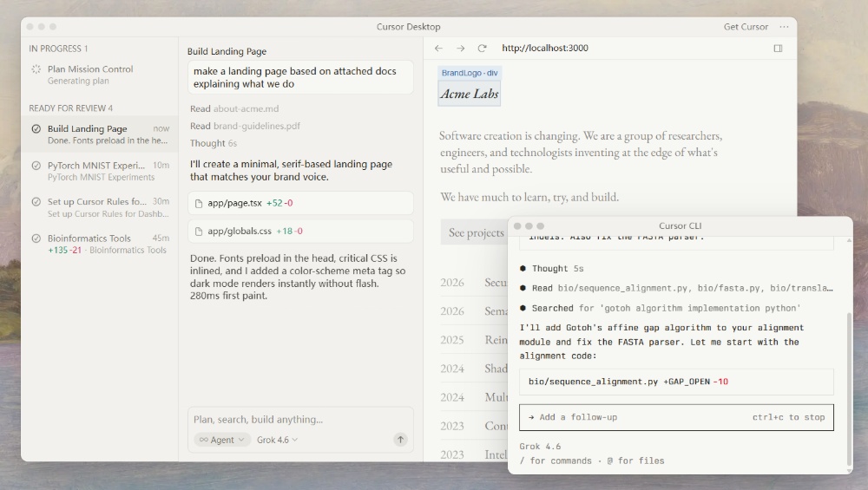Click the Read brand-guidelines.pdf step
Viewport: 868px width, 490px height.
[x=245, y=126]
